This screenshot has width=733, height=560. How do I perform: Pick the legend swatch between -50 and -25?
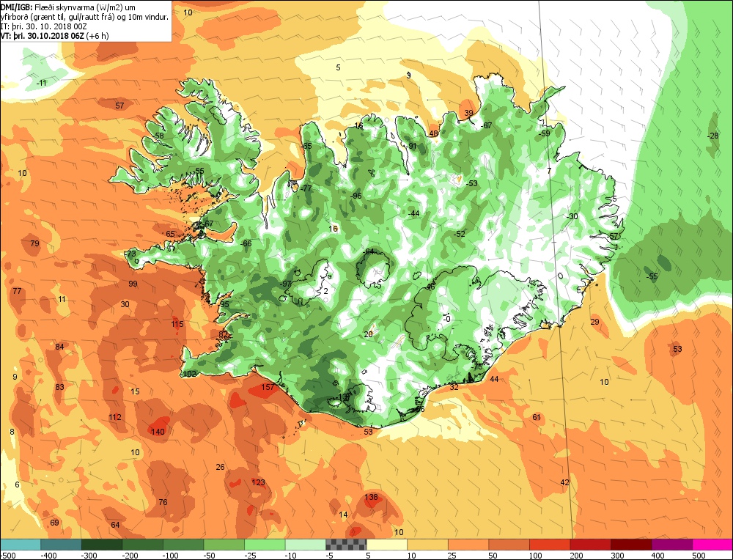224,545
